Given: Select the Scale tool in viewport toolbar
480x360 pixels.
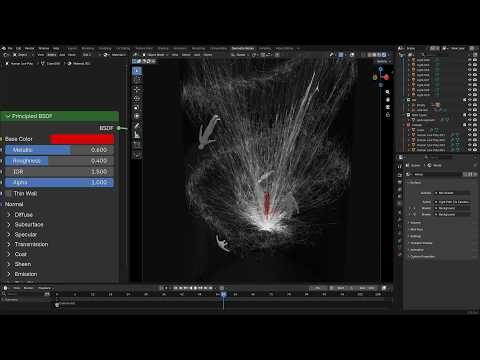Looking at the screenshot, I should [x=137, y=108].
